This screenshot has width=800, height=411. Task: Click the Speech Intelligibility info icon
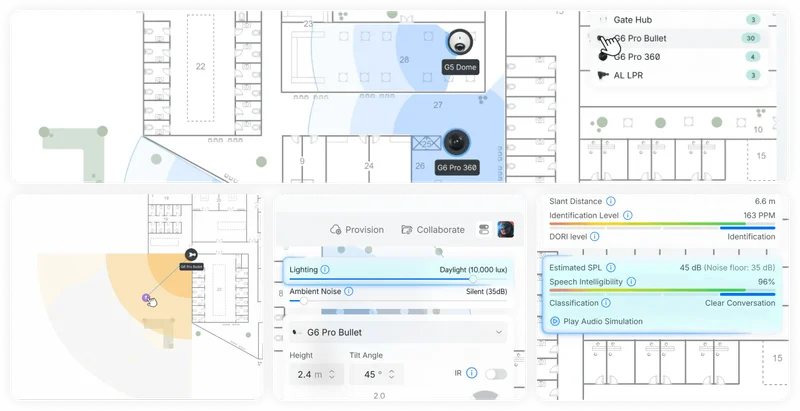pyautogui.click(x=631, y=281)
